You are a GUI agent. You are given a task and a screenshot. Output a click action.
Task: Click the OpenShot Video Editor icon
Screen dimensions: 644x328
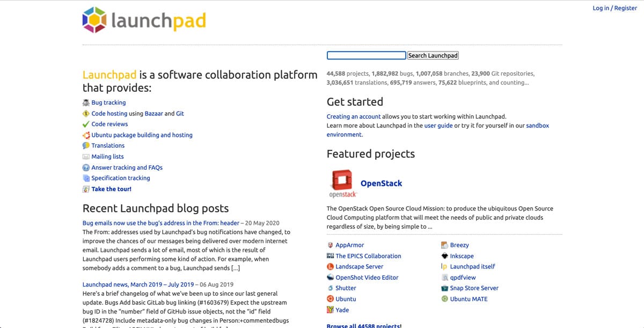point(330,278)
